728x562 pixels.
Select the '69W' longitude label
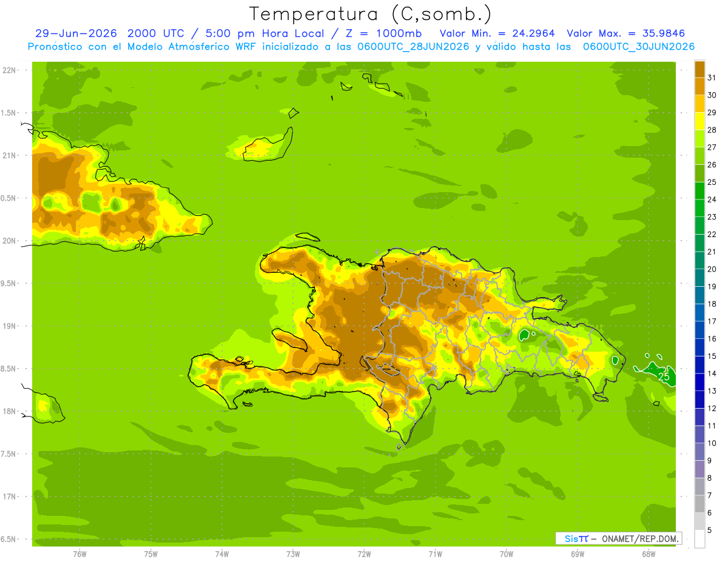578,554
